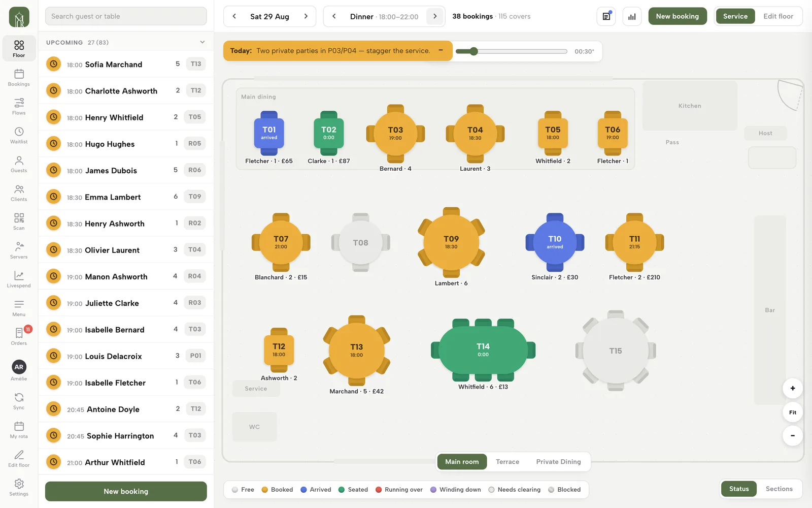
Task: Switch the legend to Sections view
Action: [x=779, y=489]
